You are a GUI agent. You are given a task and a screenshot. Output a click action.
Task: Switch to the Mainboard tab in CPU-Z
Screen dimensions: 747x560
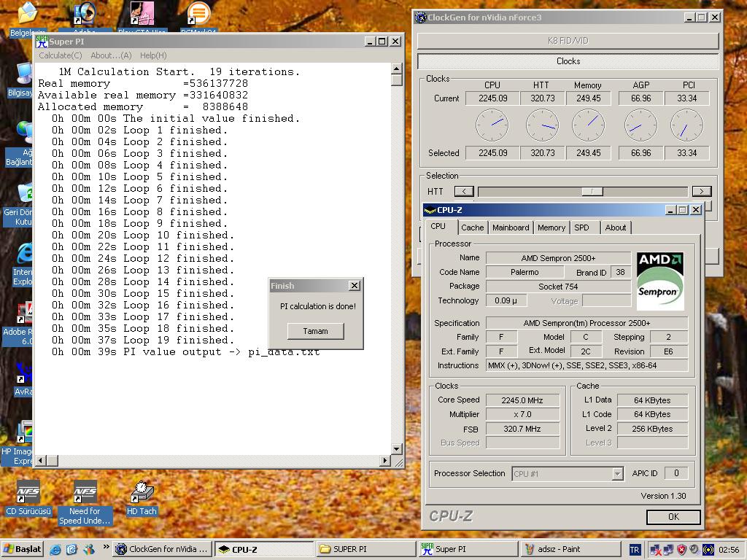point(511,227)
